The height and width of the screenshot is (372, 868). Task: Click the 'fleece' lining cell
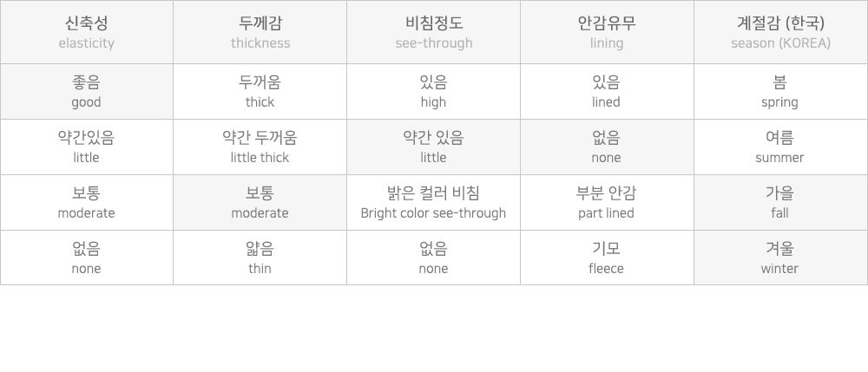(x=607, y=258)
